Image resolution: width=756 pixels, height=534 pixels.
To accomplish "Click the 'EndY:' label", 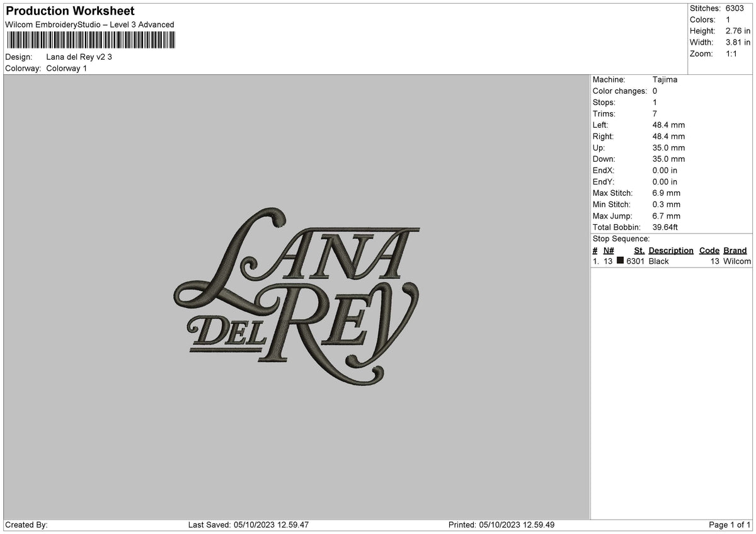I will [603, 181].
